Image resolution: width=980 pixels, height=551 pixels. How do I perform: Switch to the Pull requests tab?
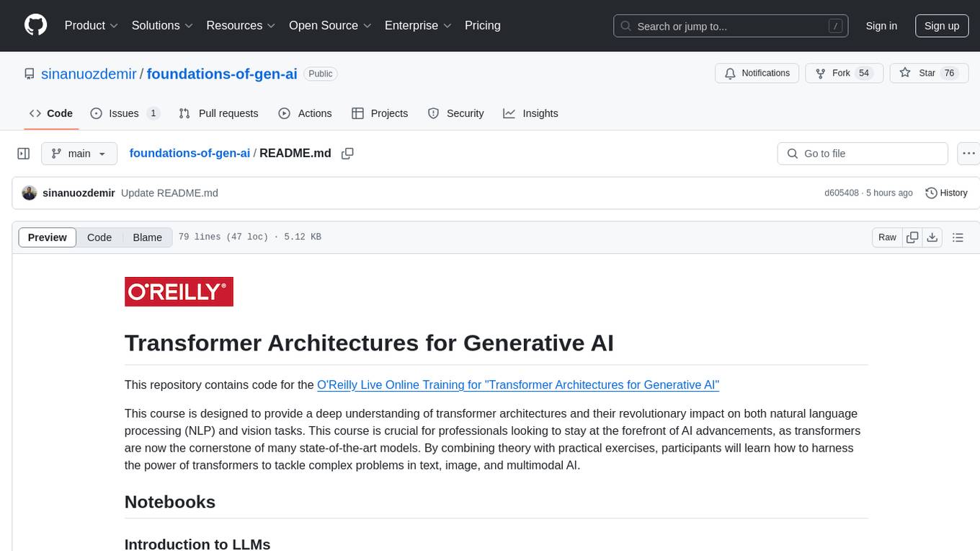click(218, 113)
